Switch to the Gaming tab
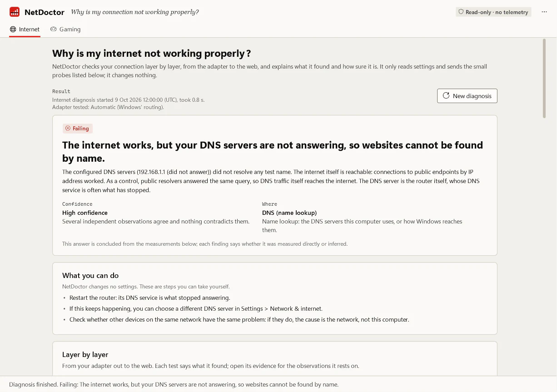The width and height of the screenshot is (557, 392). click(x=65, y=30)
